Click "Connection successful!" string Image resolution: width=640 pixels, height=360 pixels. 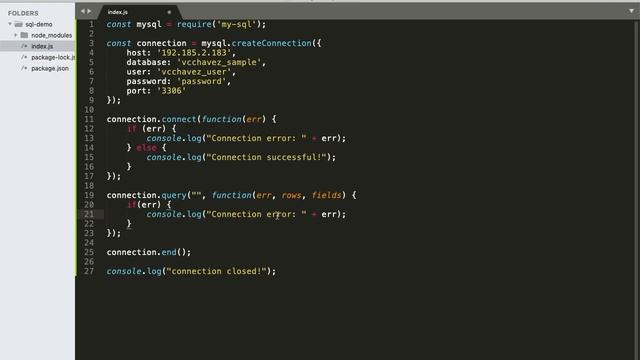(x=266, y=157)
